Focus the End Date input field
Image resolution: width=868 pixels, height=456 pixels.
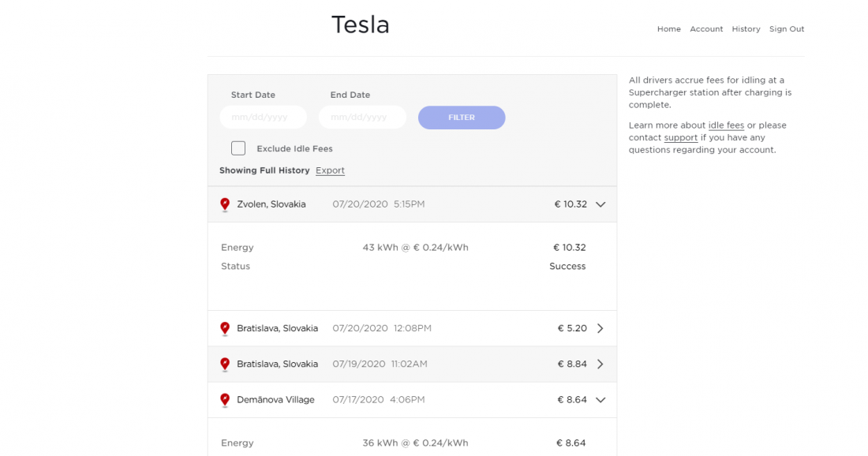pos(363,118)
